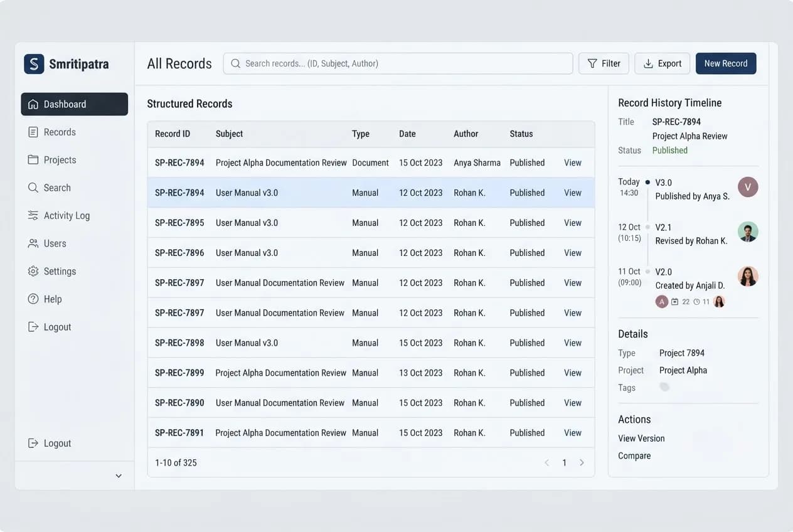The width and height of the screenshot is (793, 532).
Task: Sort by the Status column header
Action: [521, 134]
